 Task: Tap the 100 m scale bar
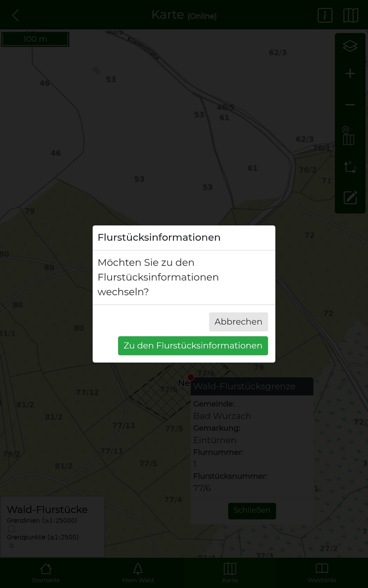35,39
